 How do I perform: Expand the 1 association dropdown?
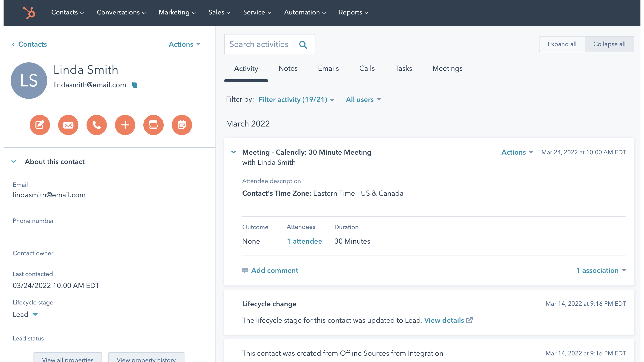pos(601,270)
